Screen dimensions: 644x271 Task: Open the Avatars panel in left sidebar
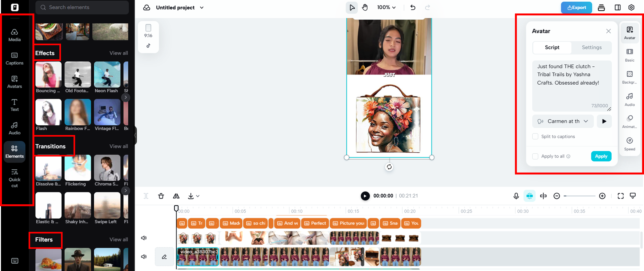[14, 82]
